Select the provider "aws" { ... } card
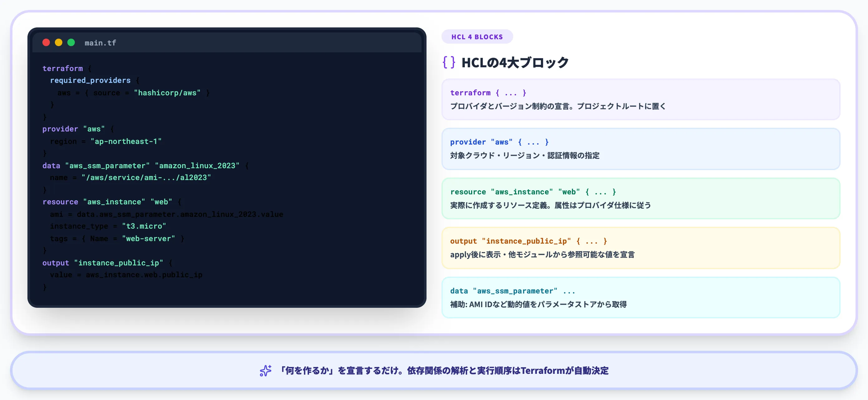Screen dimensions: 868x400 click(x=640, y=149)
